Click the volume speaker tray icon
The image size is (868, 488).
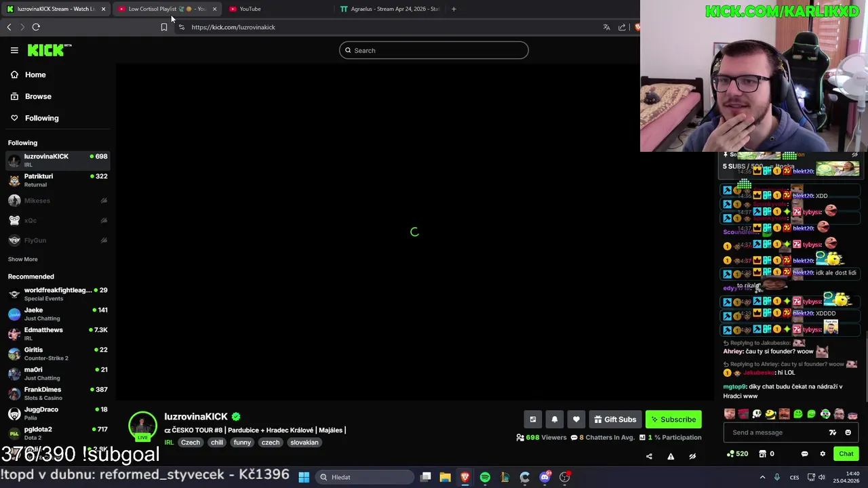822,477
